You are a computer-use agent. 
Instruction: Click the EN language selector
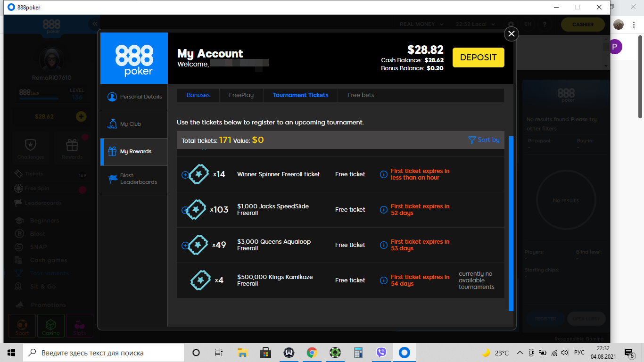528,24
